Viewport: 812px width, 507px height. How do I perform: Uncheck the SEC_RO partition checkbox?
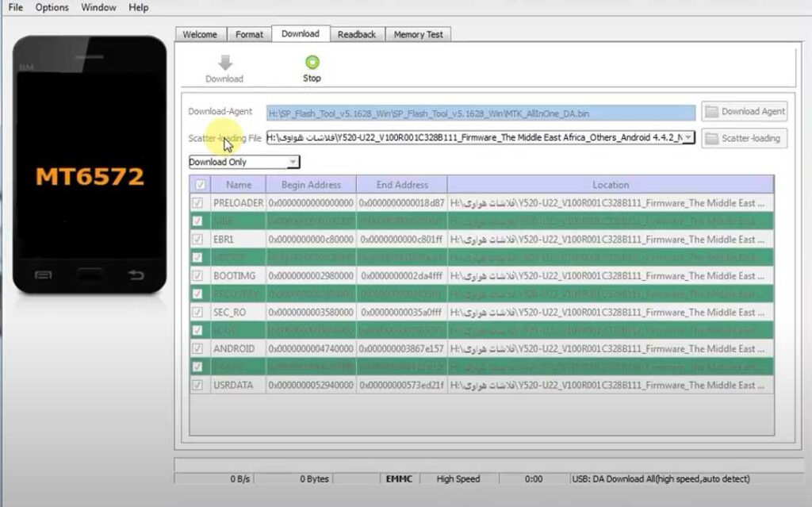pyautogui.click(x=197, y=312)
